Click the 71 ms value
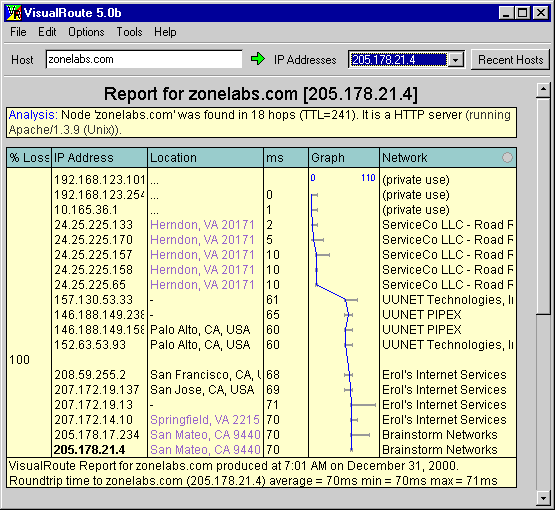The image size is (555, 510). tap(273, 405)
